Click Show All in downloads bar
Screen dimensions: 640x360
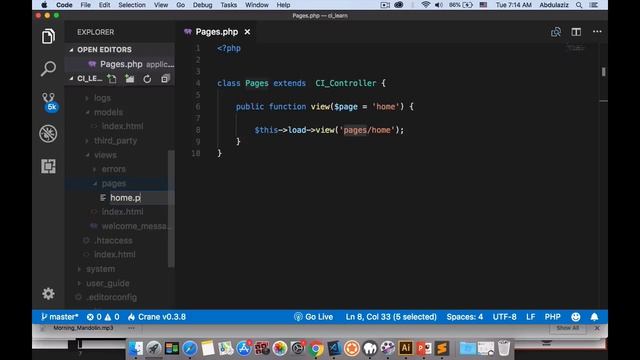[x=567, y=328]
